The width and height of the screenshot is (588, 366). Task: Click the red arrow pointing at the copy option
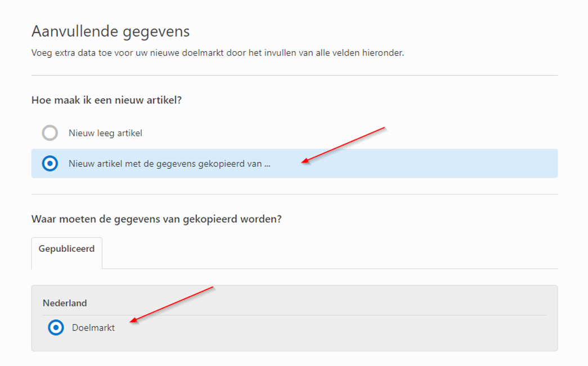tap(343, 145)
